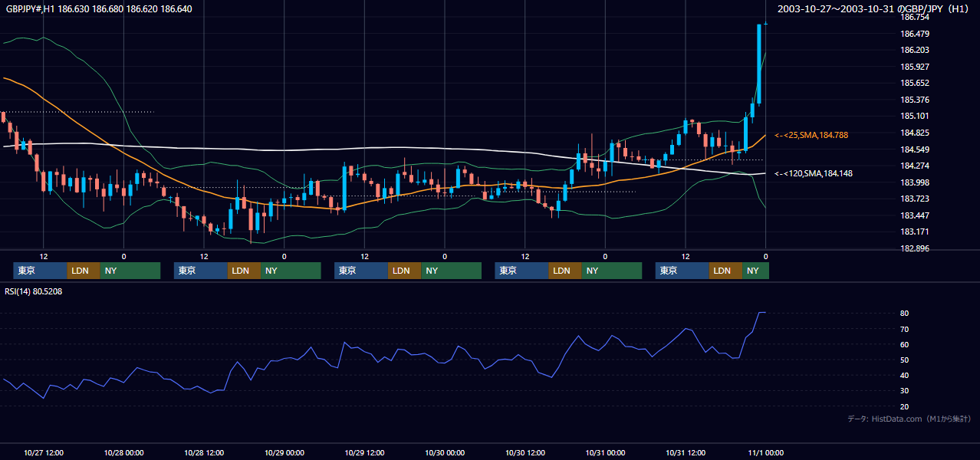Click the tallest blue candle at the final spike
This screenshot has height=460, width=980.
pyautogui.click(x=758, y=64)
